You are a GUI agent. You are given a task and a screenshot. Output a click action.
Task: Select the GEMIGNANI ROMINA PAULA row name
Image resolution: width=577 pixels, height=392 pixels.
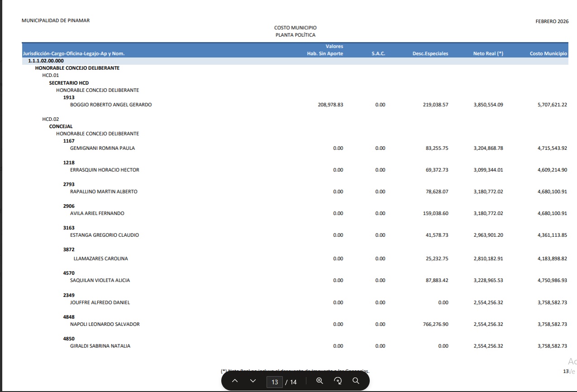tap(102, 148)
